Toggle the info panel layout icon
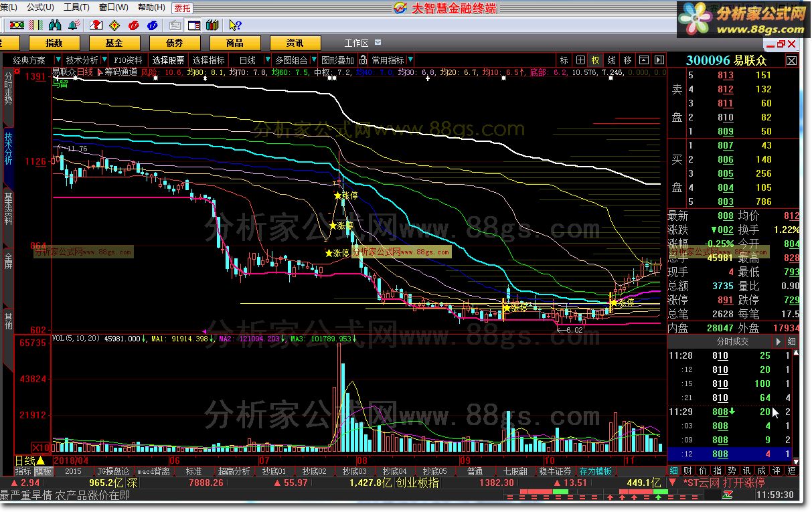812x512 pixels. click(x=194, y=25)
